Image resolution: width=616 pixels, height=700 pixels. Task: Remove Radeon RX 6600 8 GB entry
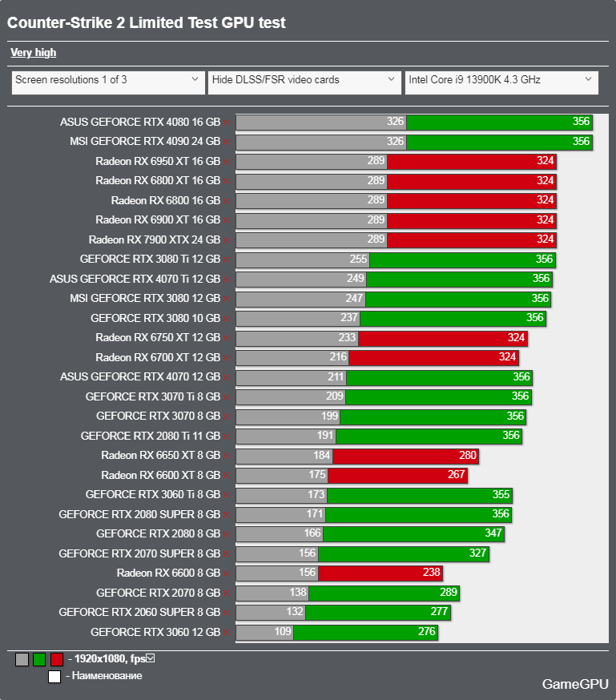tap(227, 573)
